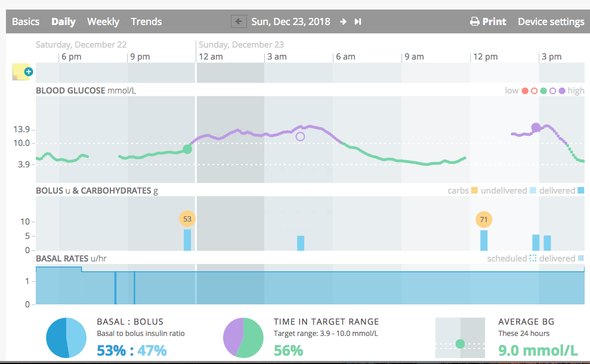590x364 pixels.
Task: Add a note with the plus icon
Action: pyautogui.click(x=29, y=71)
